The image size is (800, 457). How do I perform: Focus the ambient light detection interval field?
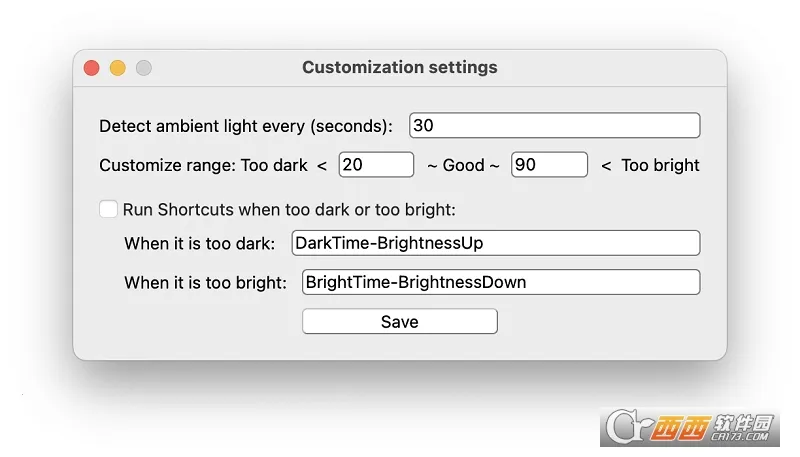coord(554,126)
